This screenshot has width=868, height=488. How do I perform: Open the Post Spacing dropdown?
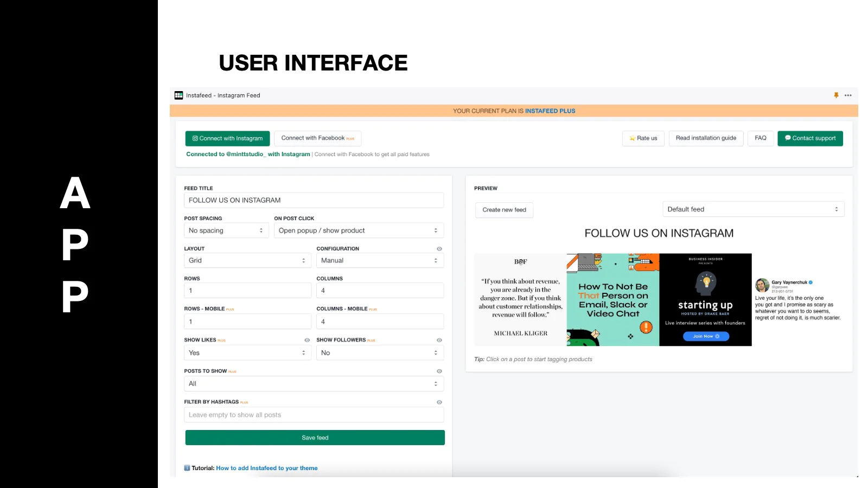coord(226,230)
